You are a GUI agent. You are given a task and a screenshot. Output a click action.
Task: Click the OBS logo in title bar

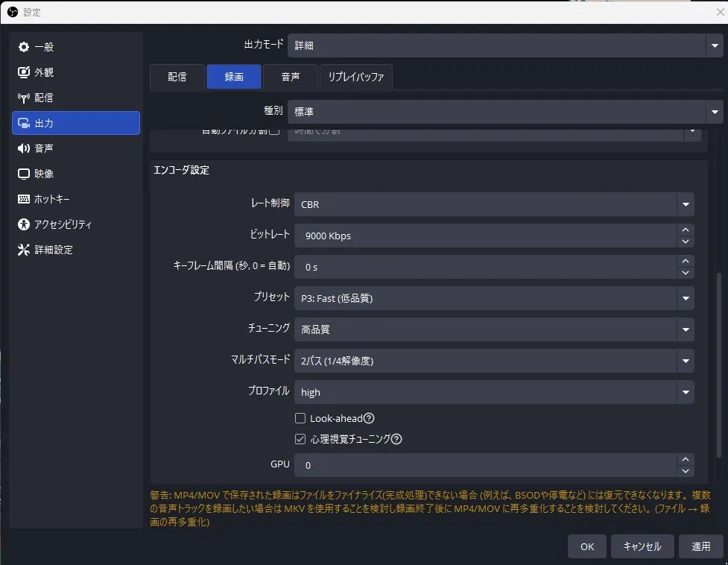[13, 12]
